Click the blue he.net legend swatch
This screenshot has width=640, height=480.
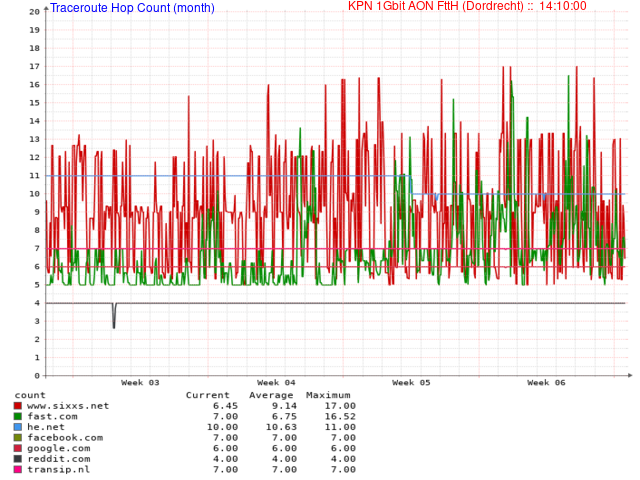pos(18,427)
